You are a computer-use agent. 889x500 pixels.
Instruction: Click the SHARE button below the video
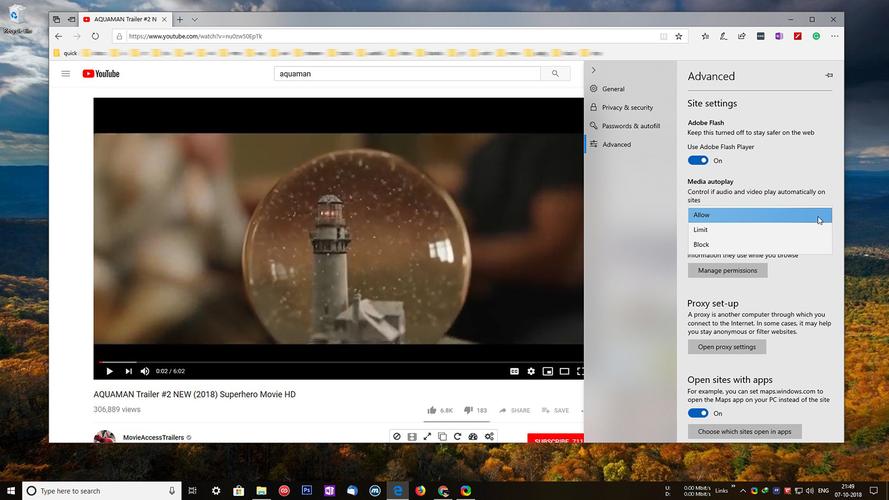514,410
